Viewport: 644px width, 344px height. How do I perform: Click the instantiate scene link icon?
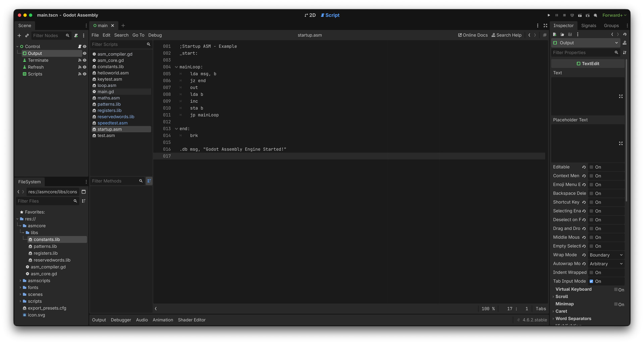point(27,36)
